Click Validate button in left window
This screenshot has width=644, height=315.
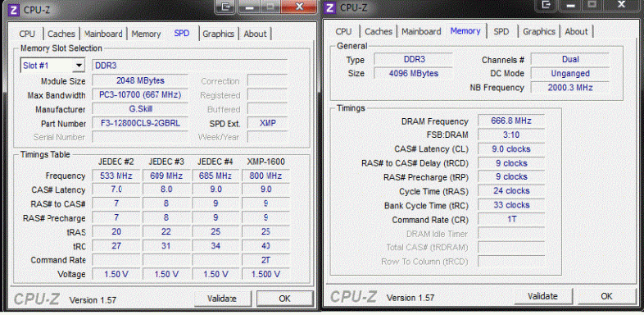[x=222, y=299]
